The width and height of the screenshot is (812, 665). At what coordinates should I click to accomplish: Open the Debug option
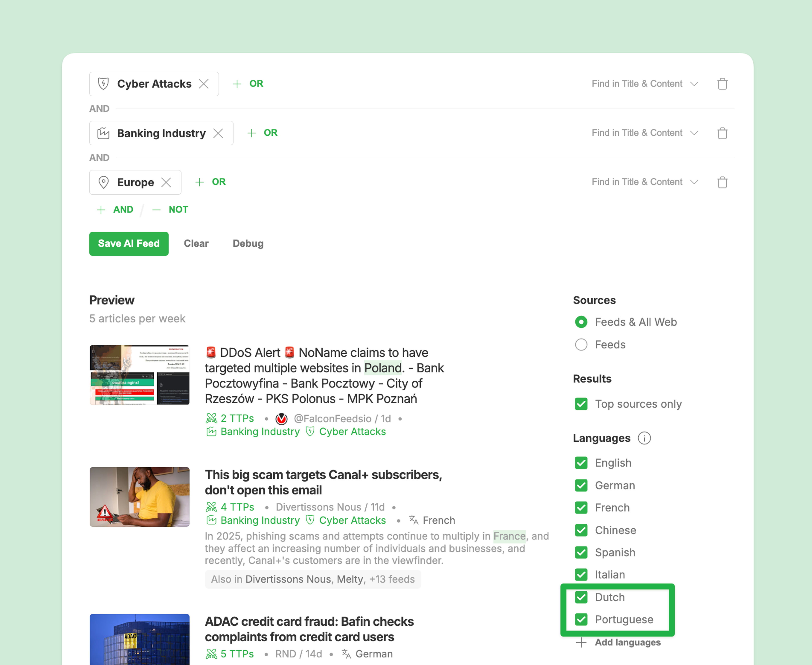[248, 244]
